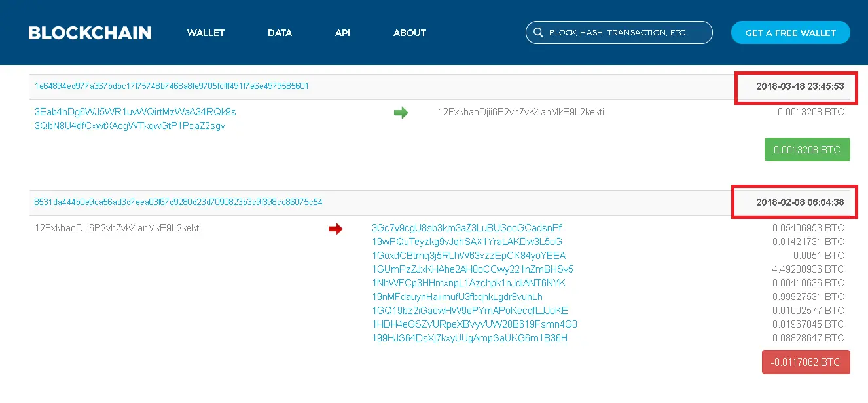Viewport: 868px width, 403px height.
Task: Open address starting with 3Gc7y9cgU8sb
Action: pos(467,228)
